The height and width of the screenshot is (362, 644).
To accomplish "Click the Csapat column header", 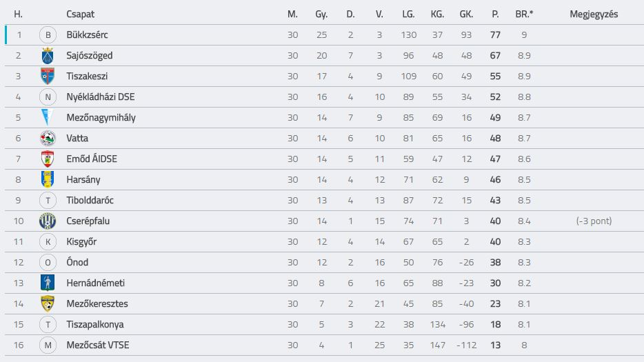I will pos(80,14).
